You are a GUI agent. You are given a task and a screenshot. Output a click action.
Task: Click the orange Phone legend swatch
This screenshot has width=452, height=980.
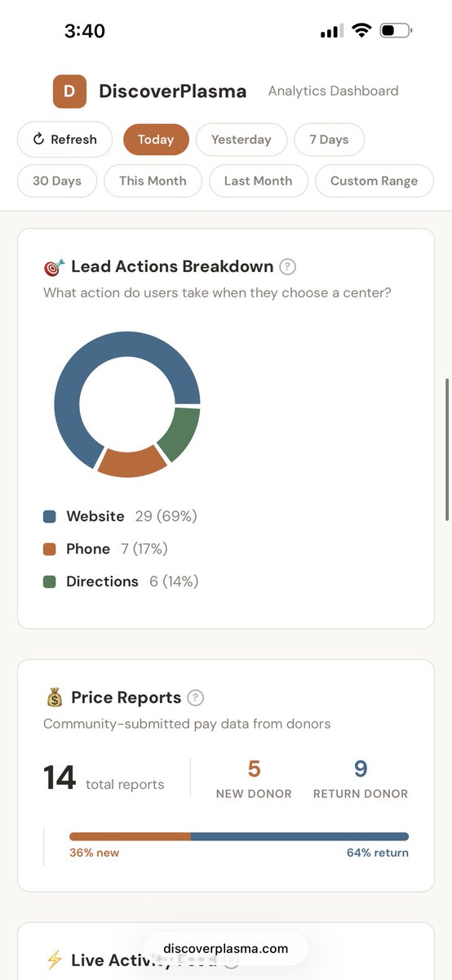coord(50,550)
